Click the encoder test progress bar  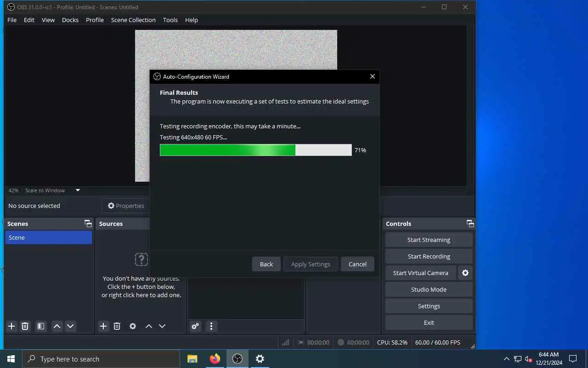coord(256,150)
